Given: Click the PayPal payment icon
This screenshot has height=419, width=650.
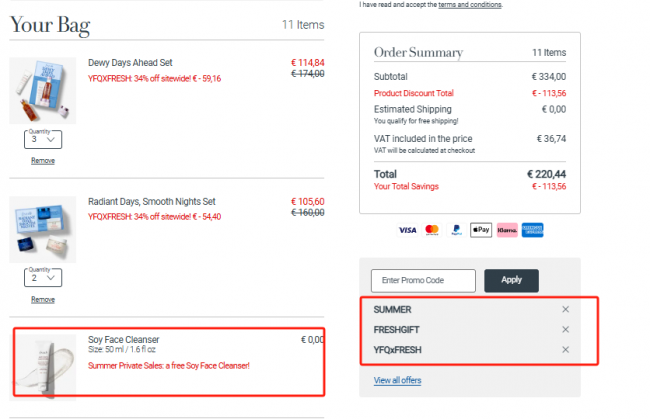Looking at the screenshot, I should click(457, 230).
